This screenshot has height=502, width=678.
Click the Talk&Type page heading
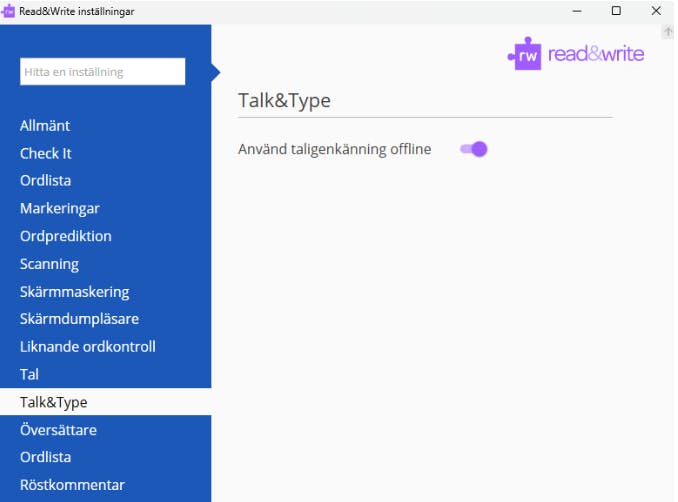click(284, 101)
